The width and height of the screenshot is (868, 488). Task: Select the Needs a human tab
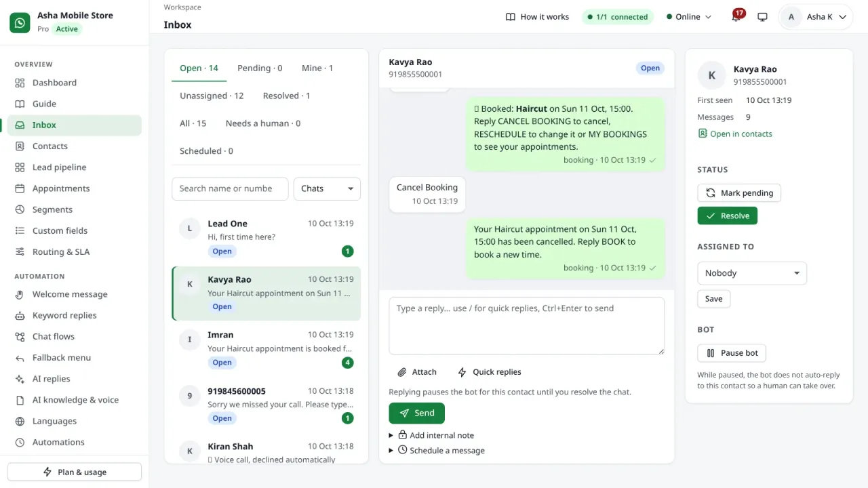(263, 123)
